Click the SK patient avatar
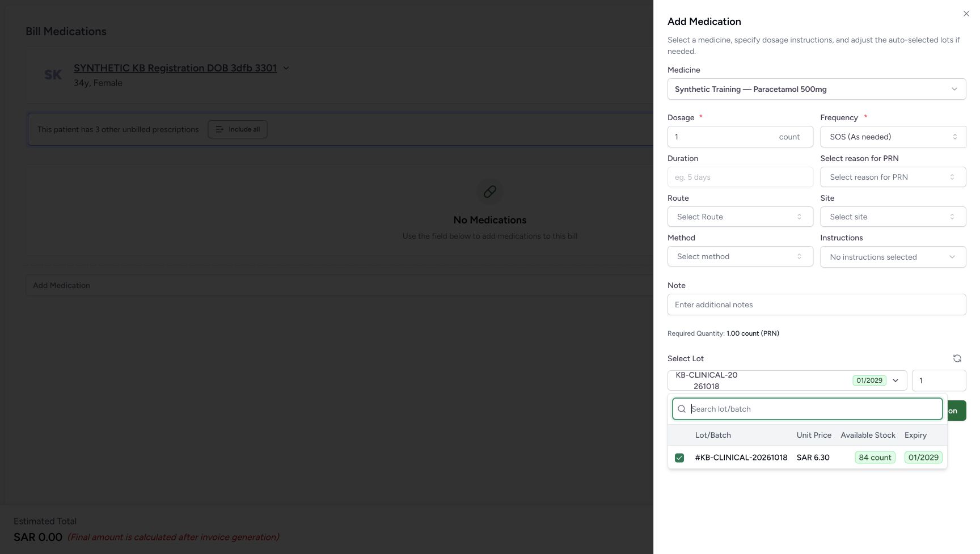 pos(53,75)
